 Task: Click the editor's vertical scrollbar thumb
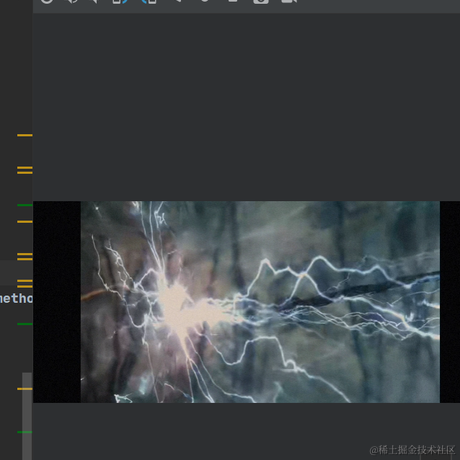coord(27,416)
